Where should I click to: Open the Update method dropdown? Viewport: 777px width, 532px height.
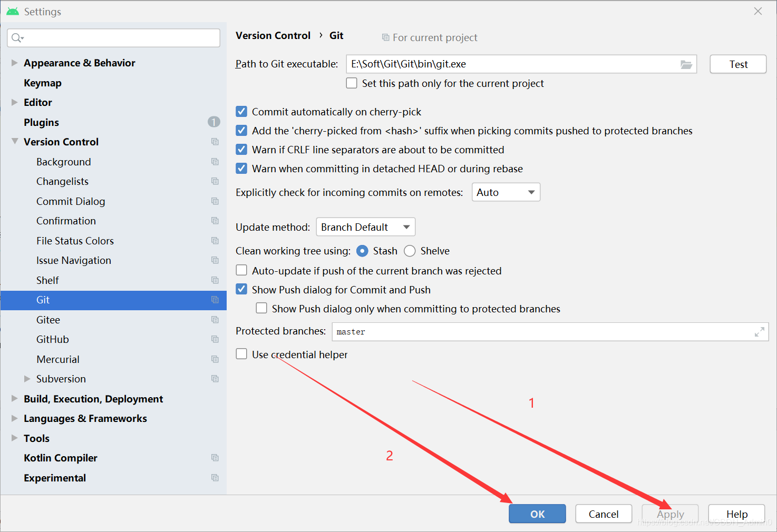point(365,226)
